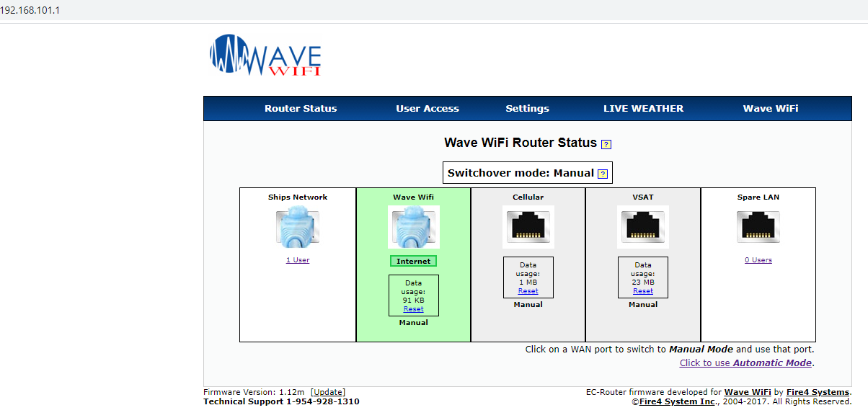
Task: Switch to the Cellular WAN port icon
Action: 528,226
